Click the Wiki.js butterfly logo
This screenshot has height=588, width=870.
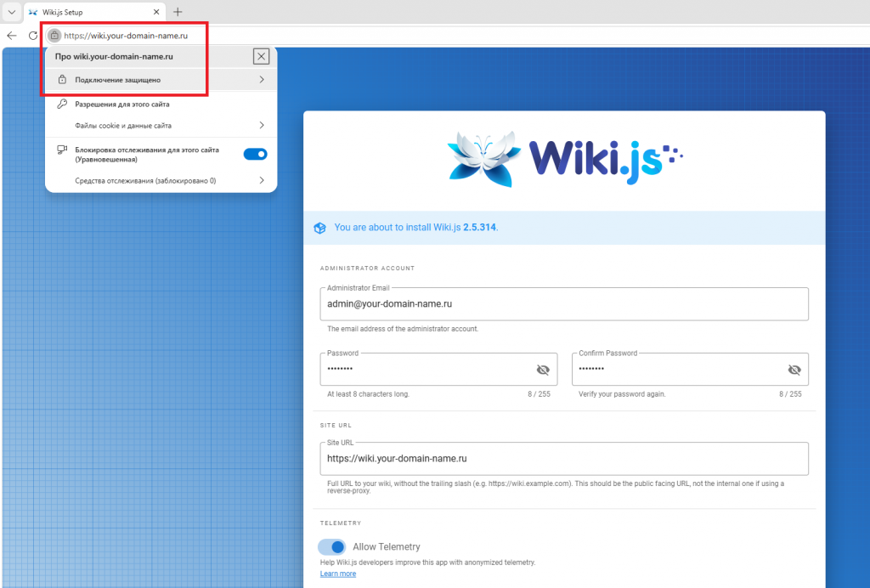[484, 158]
